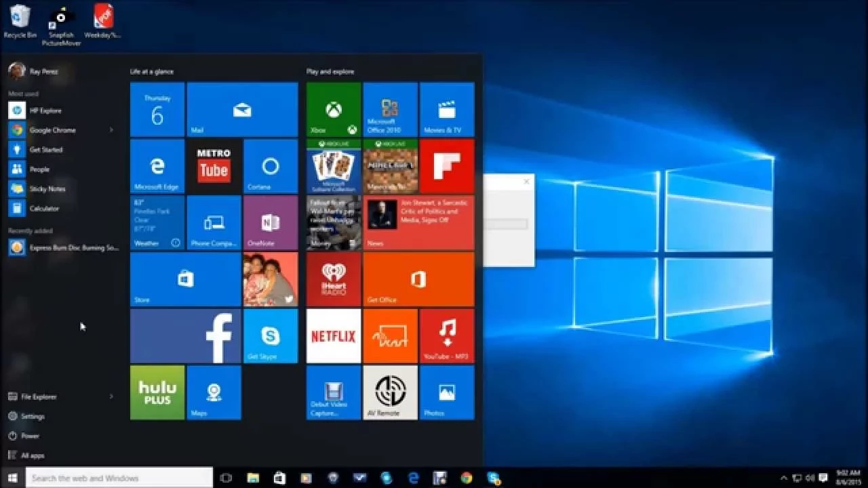Screen dimensions: 868x488
Task: Open Store icon on taskbar
Action: (x=279, y=478)
